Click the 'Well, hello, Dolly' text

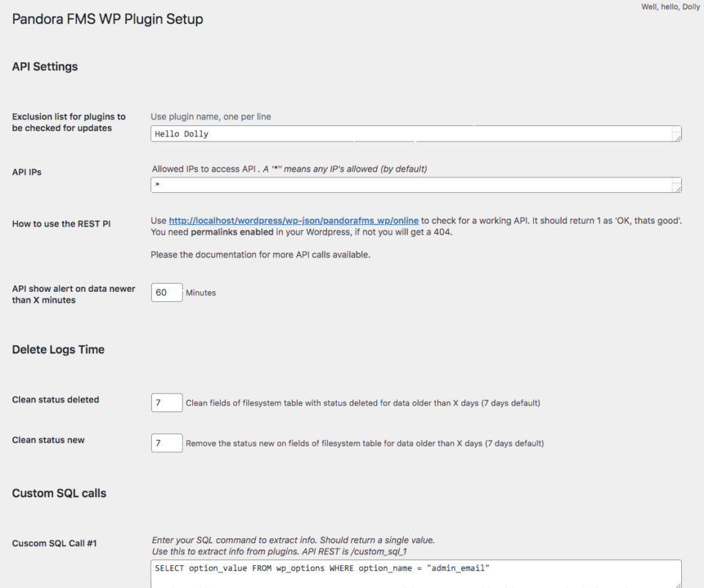point(670,7)
